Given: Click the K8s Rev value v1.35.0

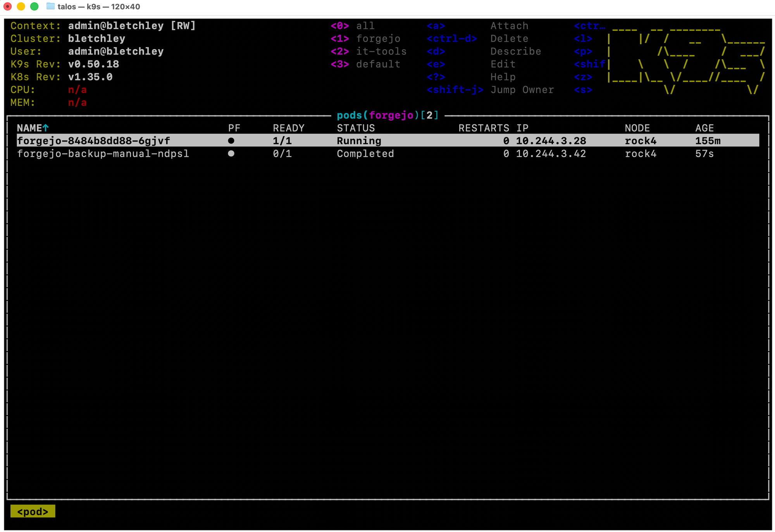Looking at the screenshot, I should tap(90, 77).
